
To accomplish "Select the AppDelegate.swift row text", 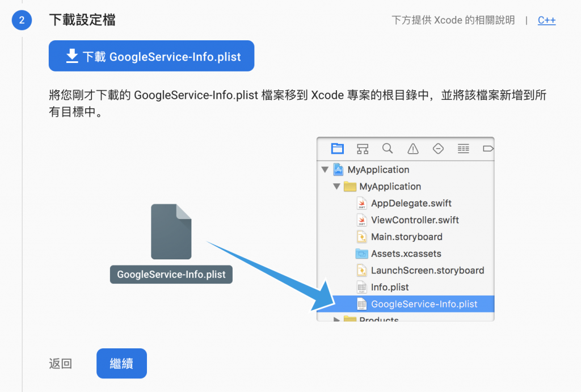I will [411, 204].
